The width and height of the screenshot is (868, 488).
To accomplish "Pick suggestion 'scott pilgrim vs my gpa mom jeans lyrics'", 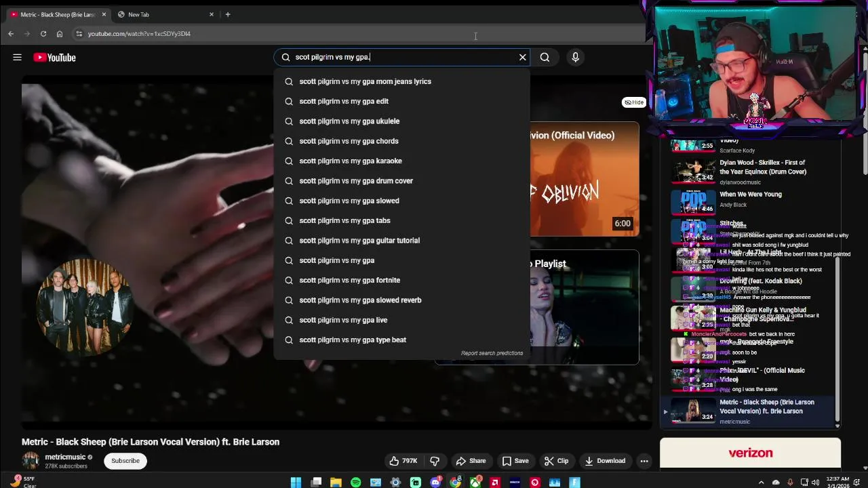I will click(401, 81).
